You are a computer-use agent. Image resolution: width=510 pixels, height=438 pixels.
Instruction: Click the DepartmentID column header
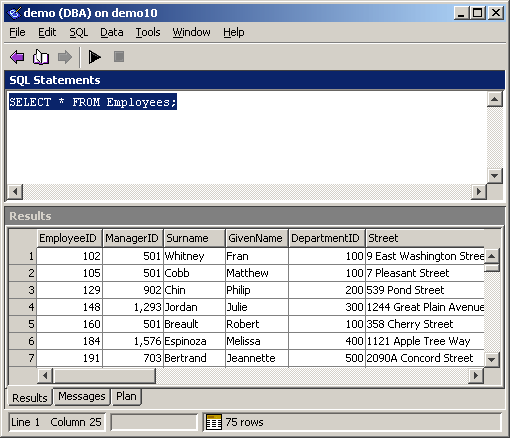tap(326, 238)
